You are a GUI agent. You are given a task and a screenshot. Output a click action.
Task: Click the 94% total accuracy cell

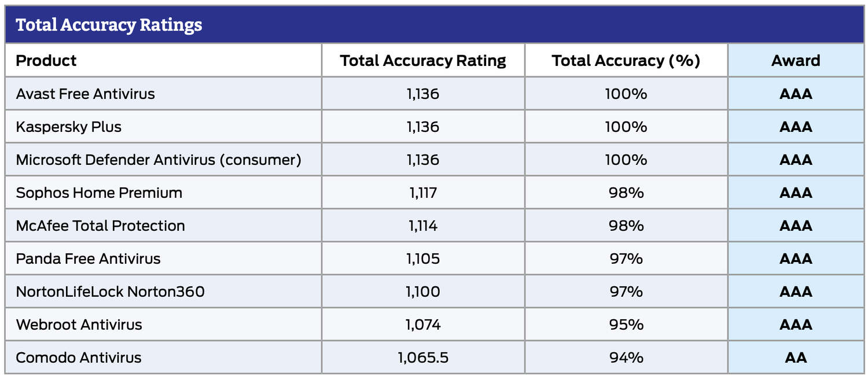pyautogui.click(x=626, y=357)
